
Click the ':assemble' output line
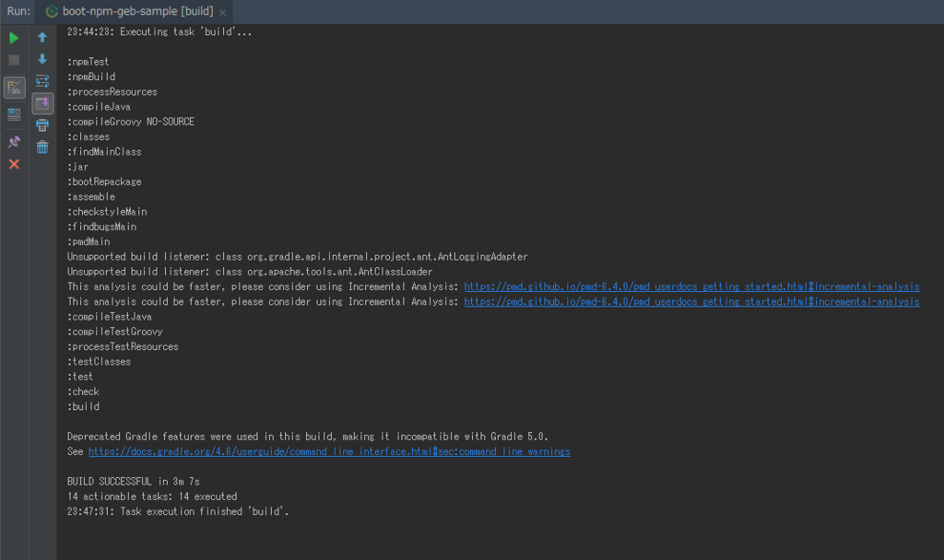click(x=91, y=197)
